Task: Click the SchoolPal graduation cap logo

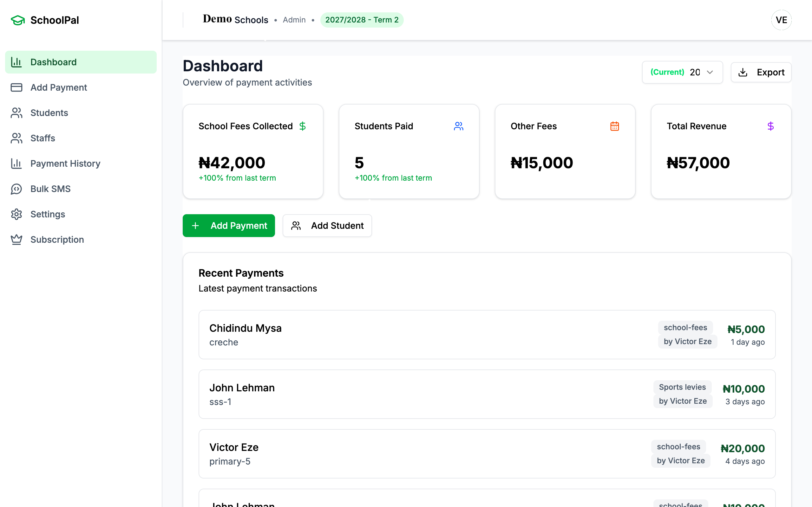Action: pyautogui.click(x=18, y=20)
